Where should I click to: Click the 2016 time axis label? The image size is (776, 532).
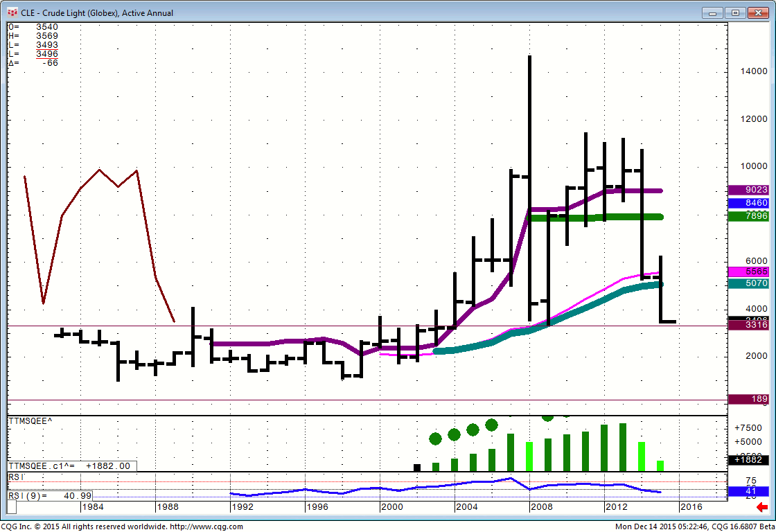(691, 507)
